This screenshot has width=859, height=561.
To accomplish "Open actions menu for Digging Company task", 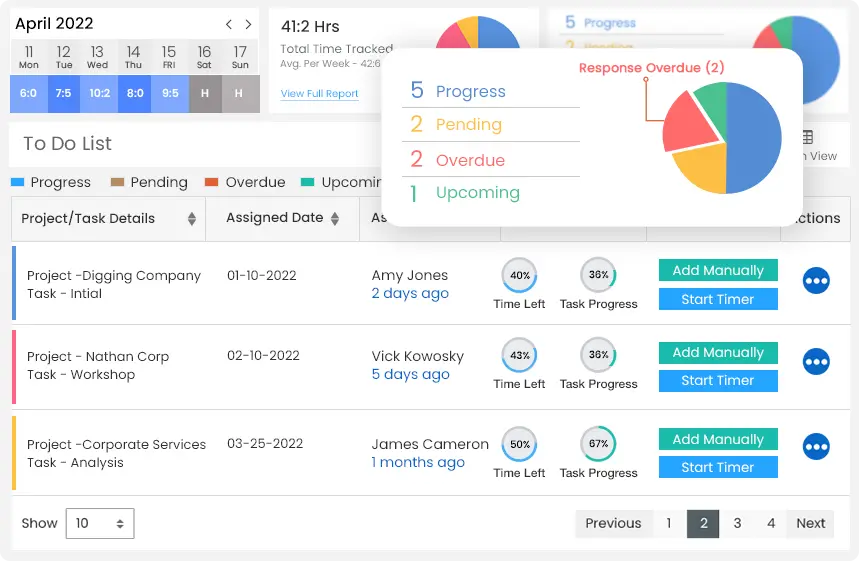I will click(x=816, y=282).
